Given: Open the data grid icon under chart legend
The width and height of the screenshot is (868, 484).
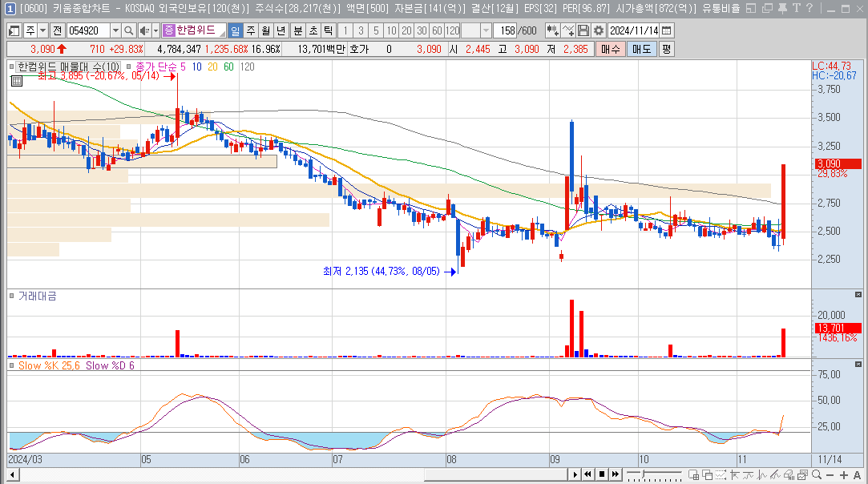Looking at the screenshot, I should click(x=17, y=81).
